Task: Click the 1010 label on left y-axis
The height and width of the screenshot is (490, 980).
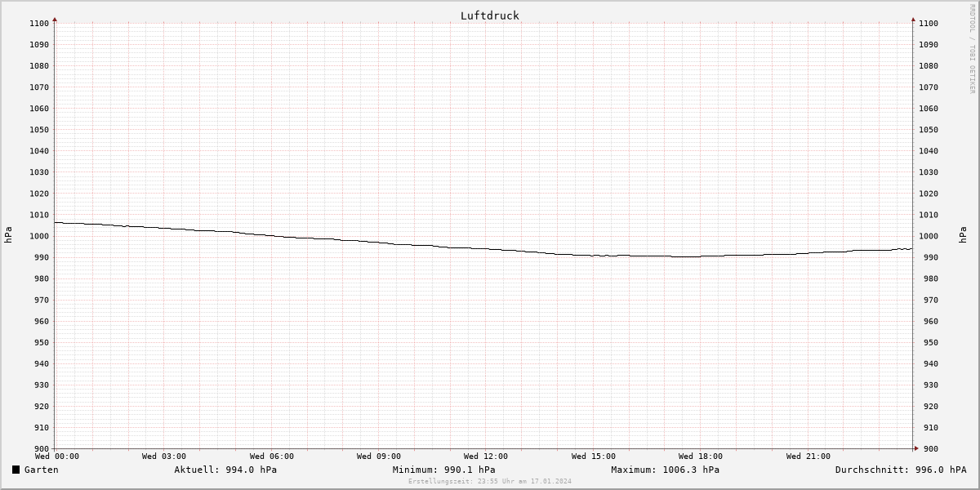Action: pyautogui.click(x=40, y=215)
